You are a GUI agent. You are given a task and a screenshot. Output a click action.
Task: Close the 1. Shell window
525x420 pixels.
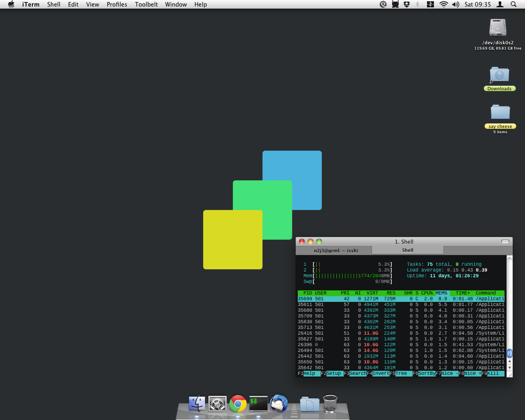[302, 242]
